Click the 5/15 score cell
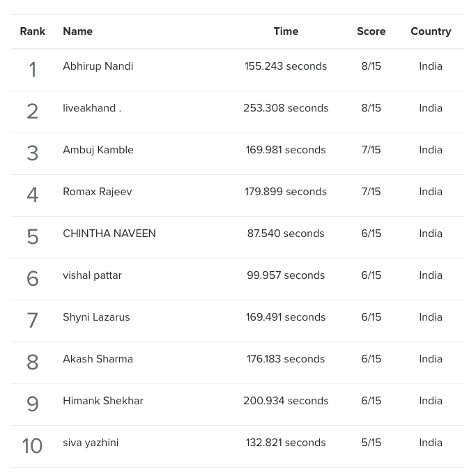476x474 pixels. point(371,443)
